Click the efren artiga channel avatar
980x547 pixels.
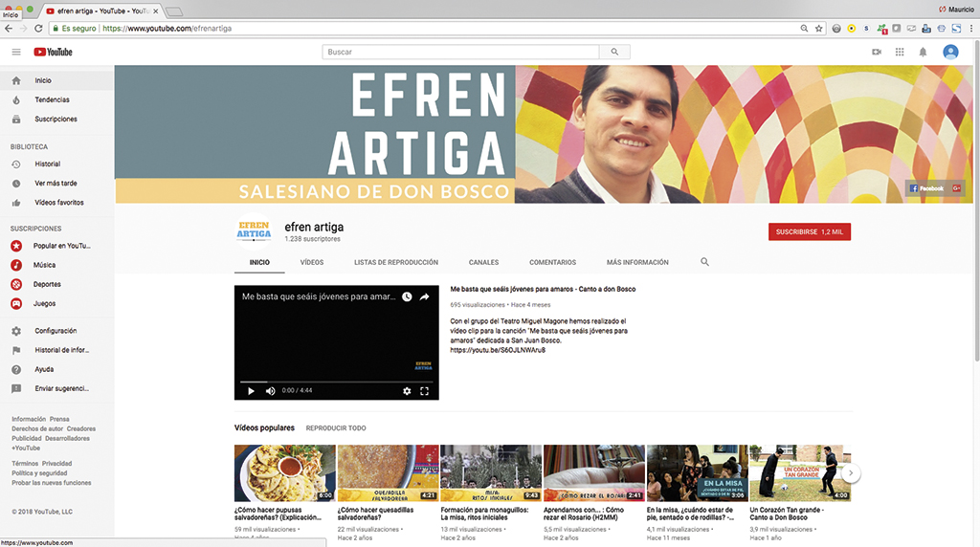click(254, 231)
